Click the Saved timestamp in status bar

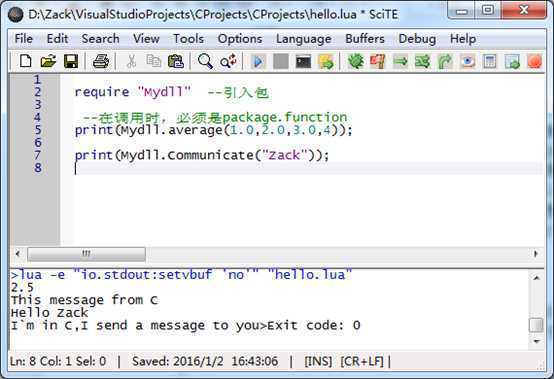pos(205,361)
